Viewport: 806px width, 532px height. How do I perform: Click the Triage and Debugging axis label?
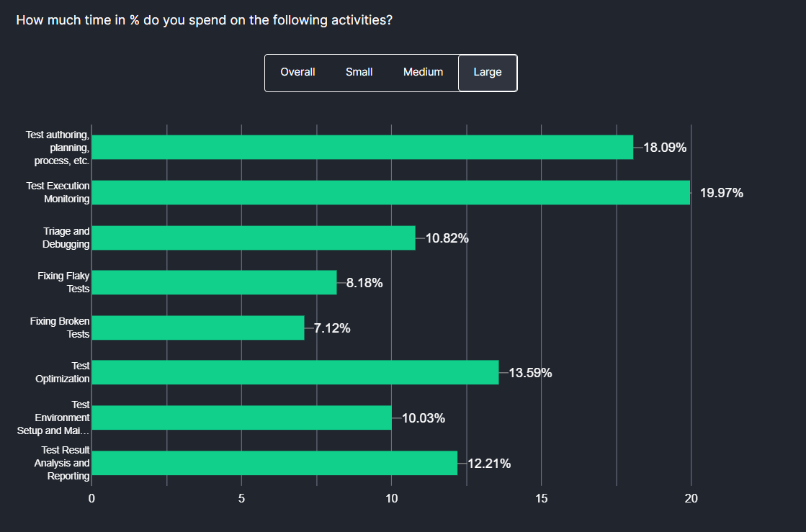point(66,238)
